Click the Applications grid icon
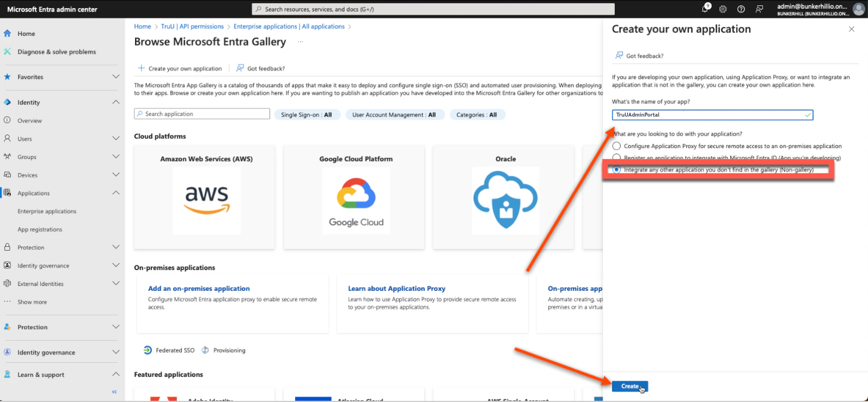 [7, 193]
